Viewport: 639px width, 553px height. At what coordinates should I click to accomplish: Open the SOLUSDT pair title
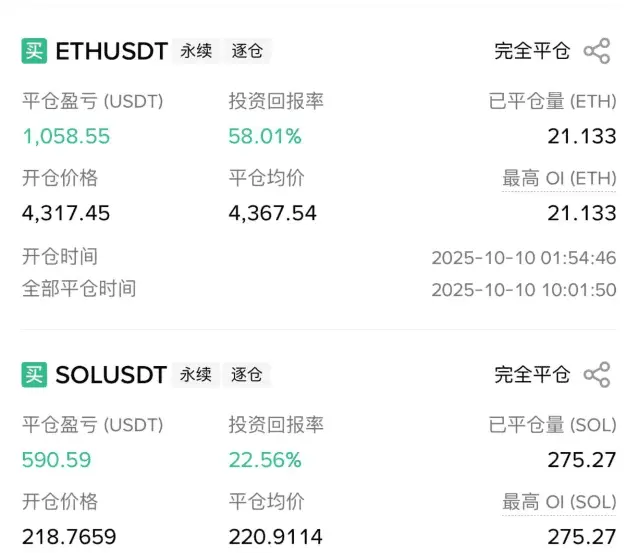[111, 375]
